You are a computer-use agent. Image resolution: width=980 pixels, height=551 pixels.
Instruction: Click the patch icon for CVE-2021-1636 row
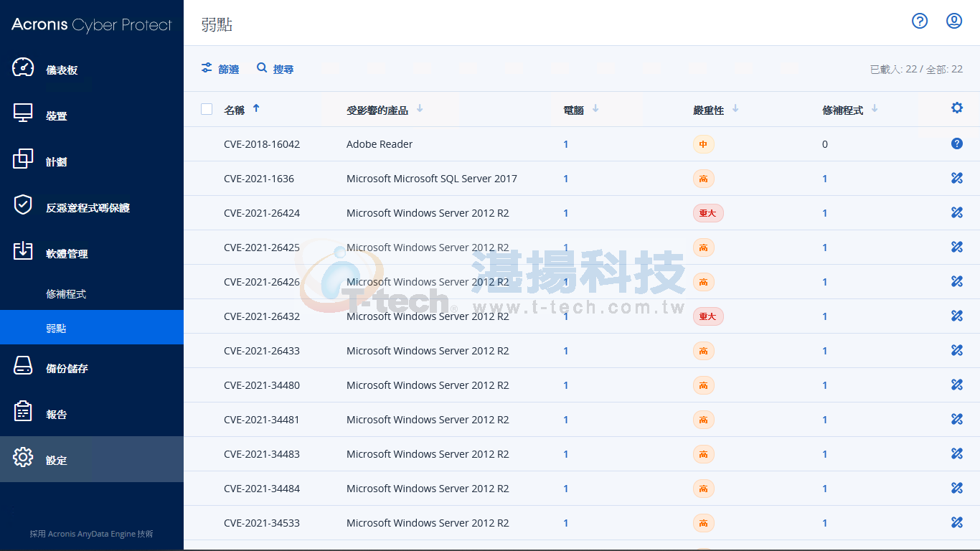(x=957, y=179)
